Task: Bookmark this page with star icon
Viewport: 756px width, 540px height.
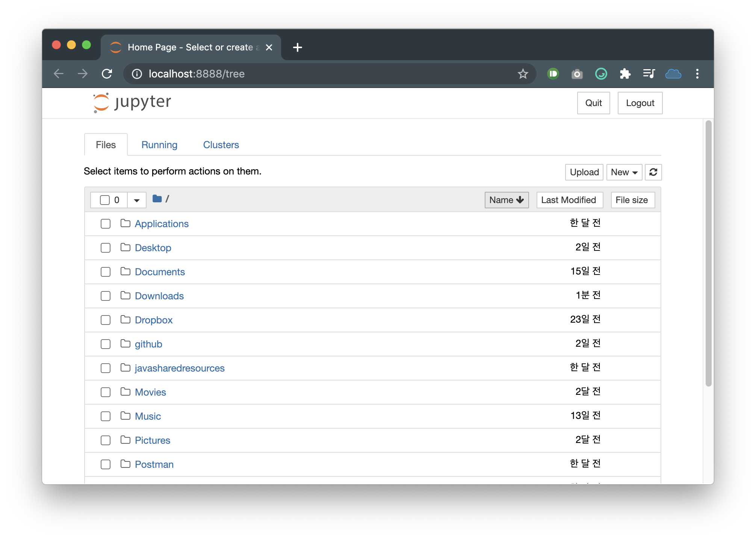Action: click(x=523, y=74)
